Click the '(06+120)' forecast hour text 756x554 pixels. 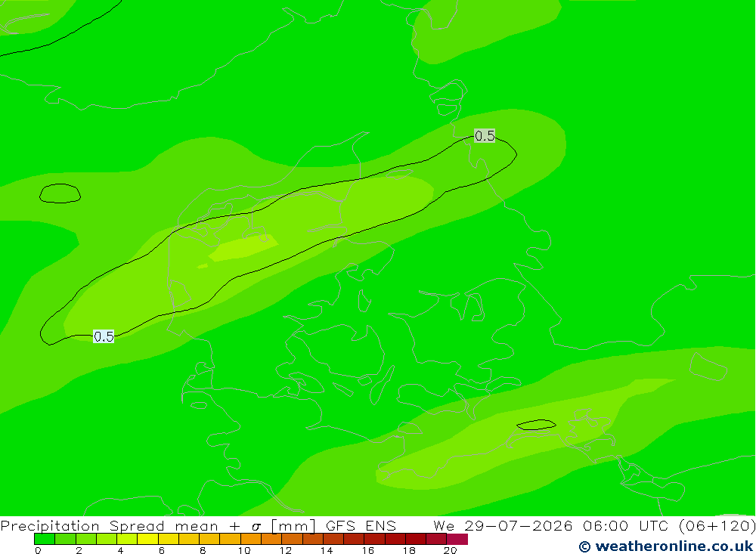(x=717, y=525)
